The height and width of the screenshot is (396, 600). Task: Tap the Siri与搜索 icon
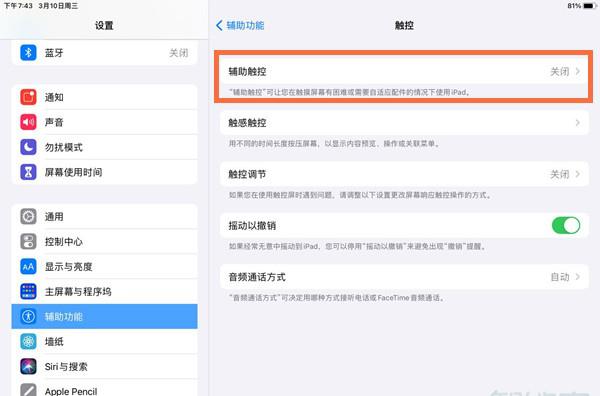28,367
